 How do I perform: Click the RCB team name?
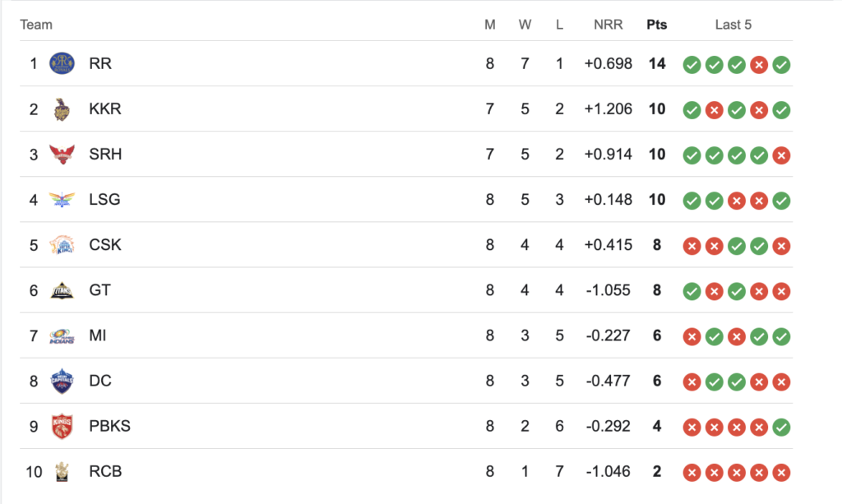pos(105,472)
